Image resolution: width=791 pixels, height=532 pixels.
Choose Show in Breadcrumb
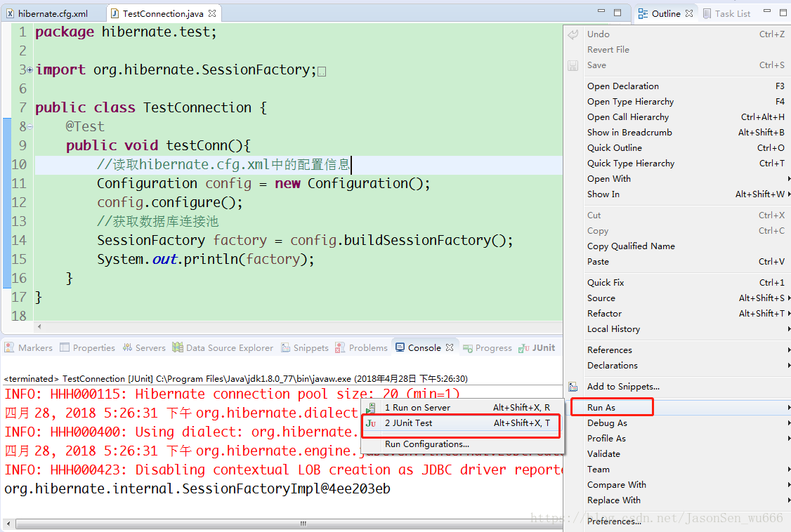click(676, 133)
